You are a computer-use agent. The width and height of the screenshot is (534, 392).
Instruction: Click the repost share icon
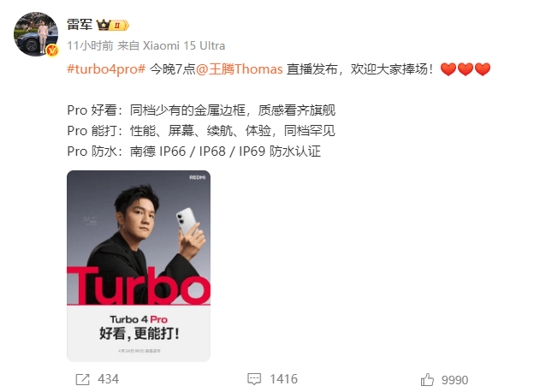coord(82,379)
